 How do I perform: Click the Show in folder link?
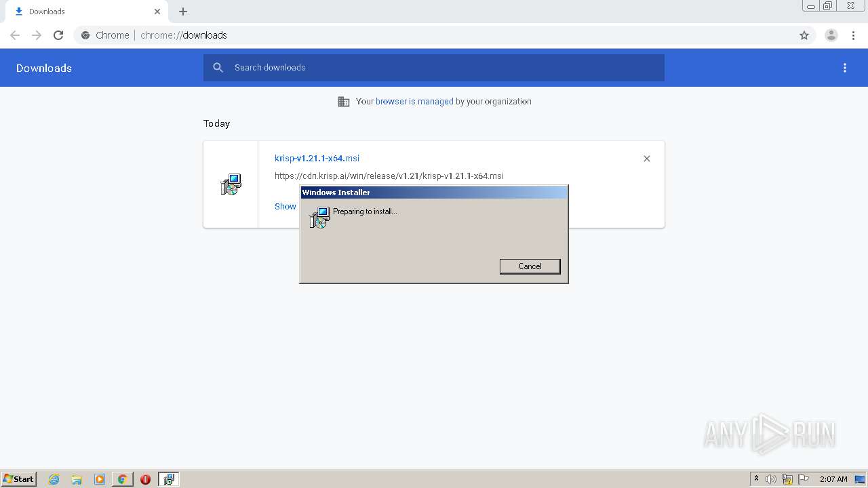(x=285, y=206)
